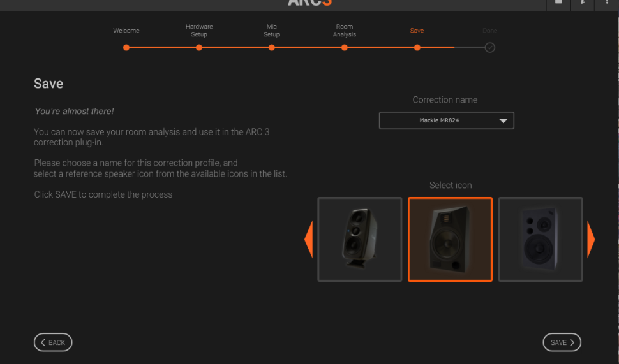Click the Hardware Setup progress dot

tap(199, 47)
